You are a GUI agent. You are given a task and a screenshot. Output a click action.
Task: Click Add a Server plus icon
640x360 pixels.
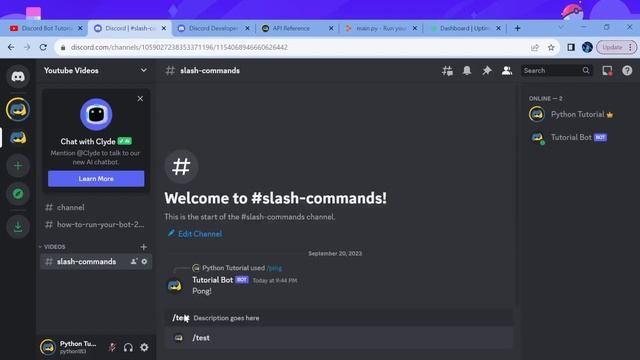coord(18,166)
